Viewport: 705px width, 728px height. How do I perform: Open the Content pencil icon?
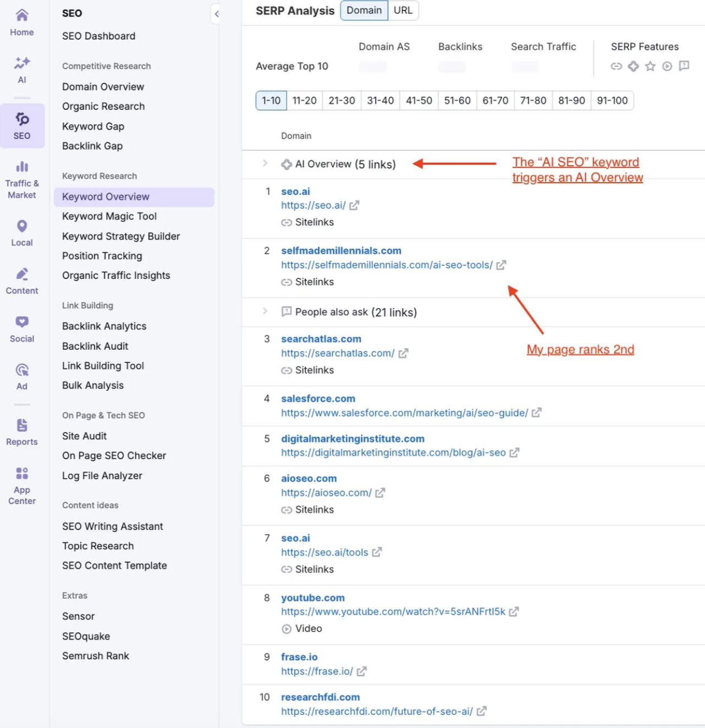tap(22, 274)
